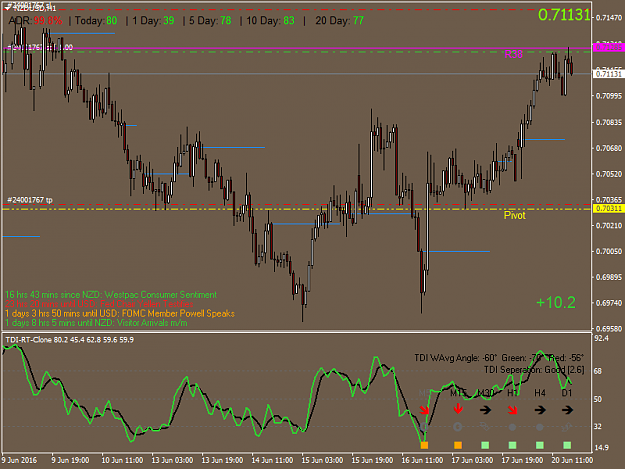Screen dimensions: 625x469
Task: Click the grey zigzag symbol in M30 column
Action: pyautogui.click(x=485, y=427)
